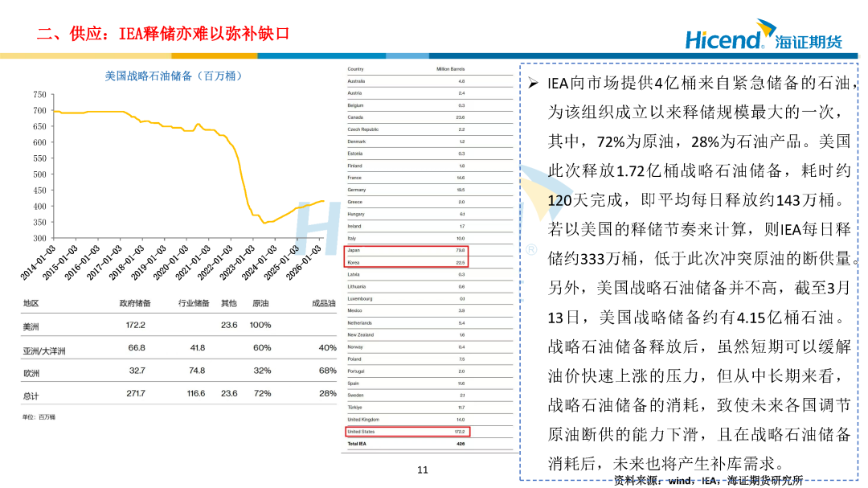The image size is (868, 488).
Task: Click the '2020-01-03' x-axis date label
Action: [x=171, y=263]
